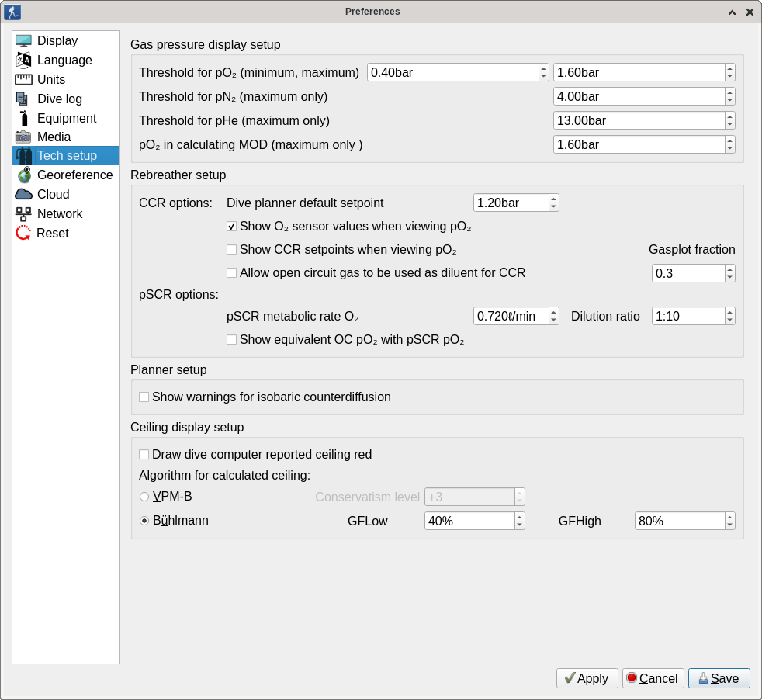The width and height of the screenshot is (762, 700).
Task: Switch to the Dive log preferences page
Action: (59, 99)
